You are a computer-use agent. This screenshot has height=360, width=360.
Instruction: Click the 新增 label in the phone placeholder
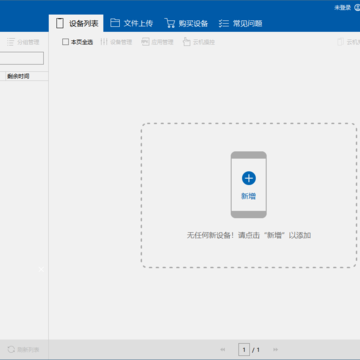coord(249,196)
